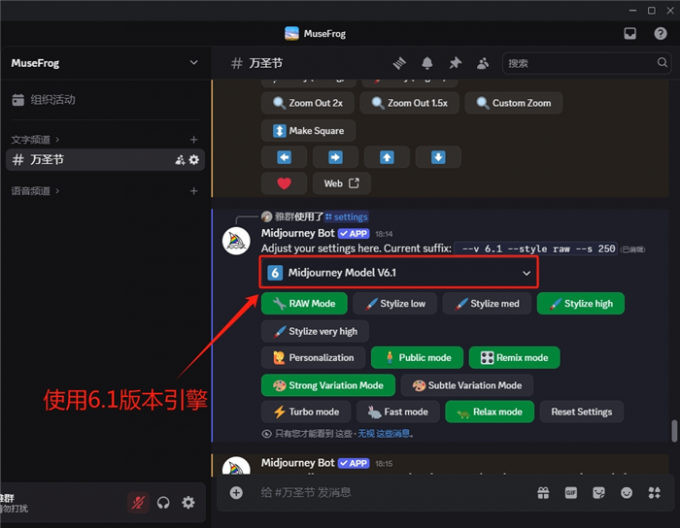Viewport: 680px width, 528px height.
Task: Click the pan right arrow button
Action: (335, 157)
